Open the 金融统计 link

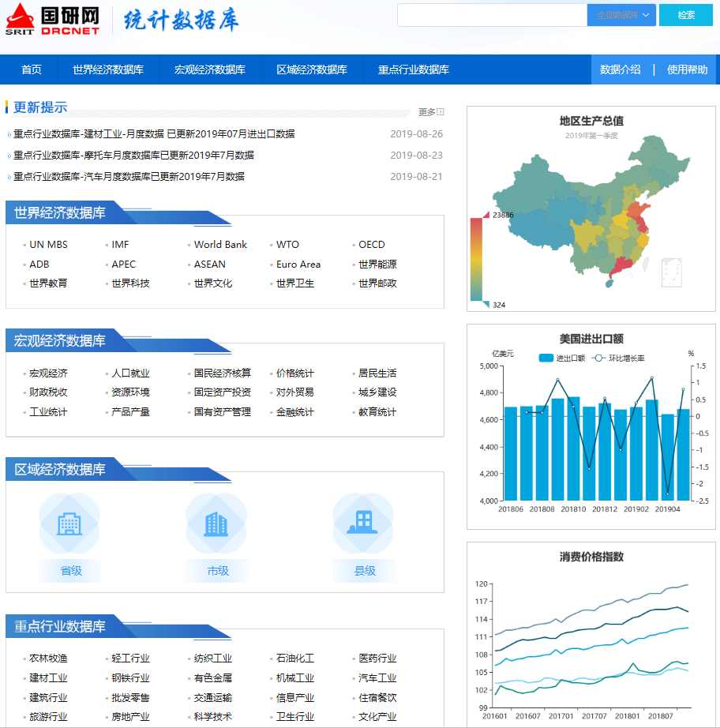295,412
